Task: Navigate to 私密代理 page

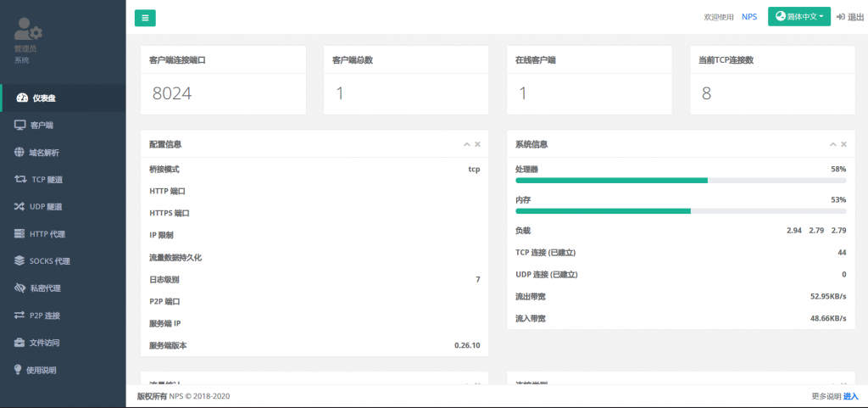Action: 63,288
